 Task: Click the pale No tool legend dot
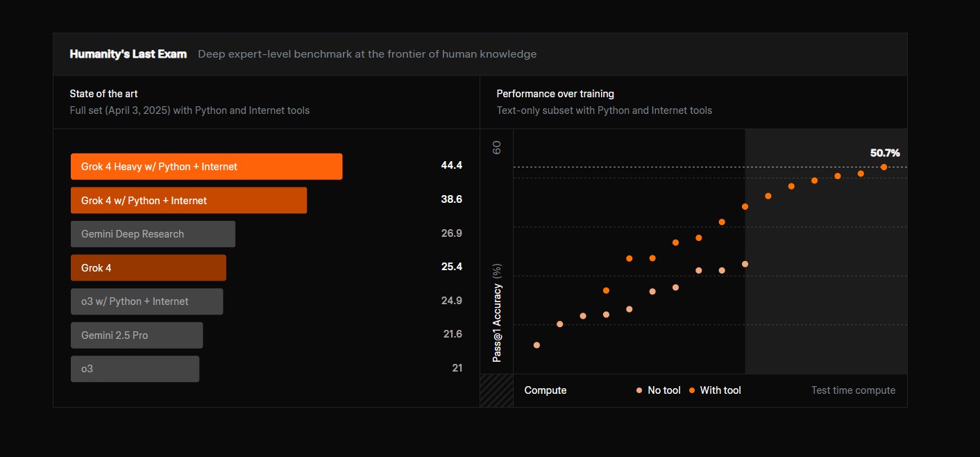click(639, 390)
